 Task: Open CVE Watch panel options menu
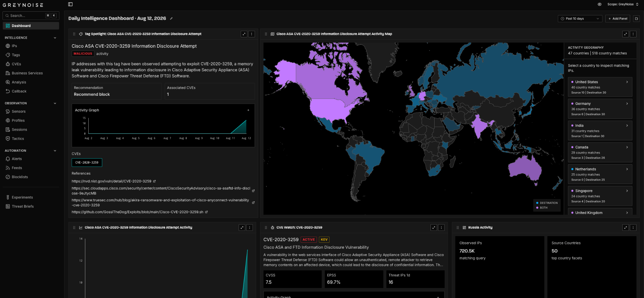click(441, 227)
